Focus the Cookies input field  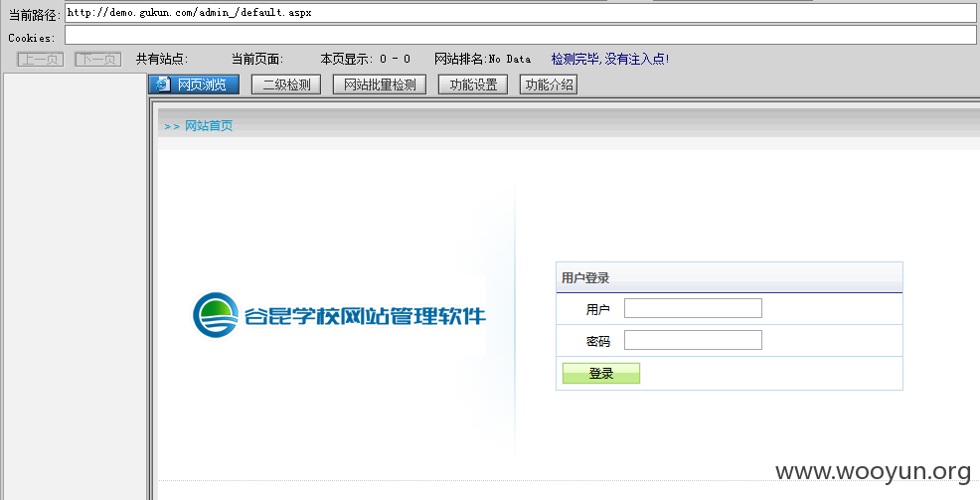pyautogui.click(x=520, y=35)
